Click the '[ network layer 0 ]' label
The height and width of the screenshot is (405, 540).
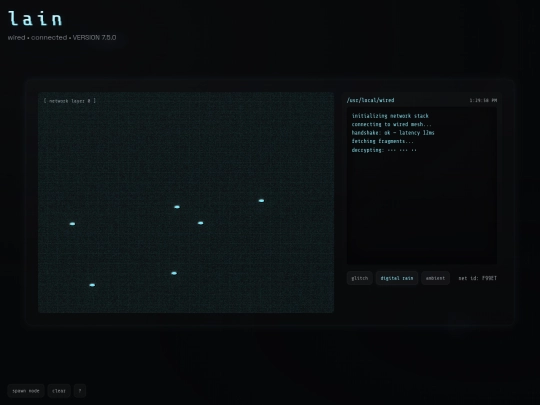[x=70, y=101]
